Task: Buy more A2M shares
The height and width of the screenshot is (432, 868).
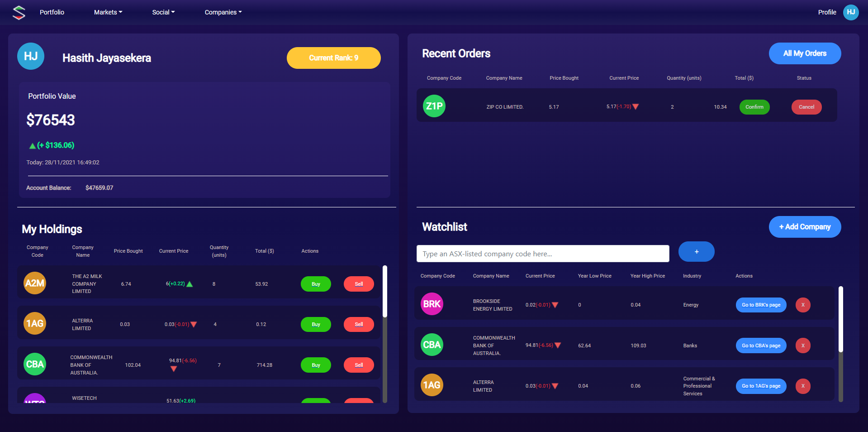Action: click(316, 284)
